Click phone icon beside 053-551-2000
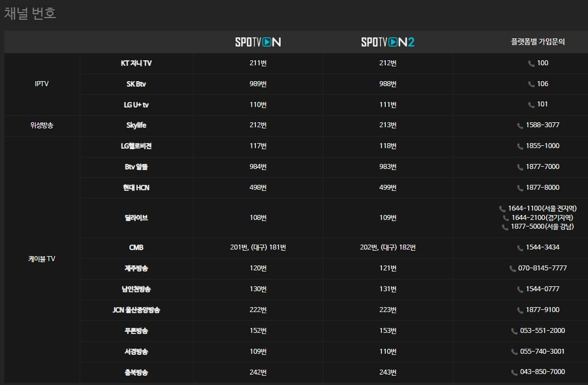This screenshot has width=588, height=385. tap(515, 331)
